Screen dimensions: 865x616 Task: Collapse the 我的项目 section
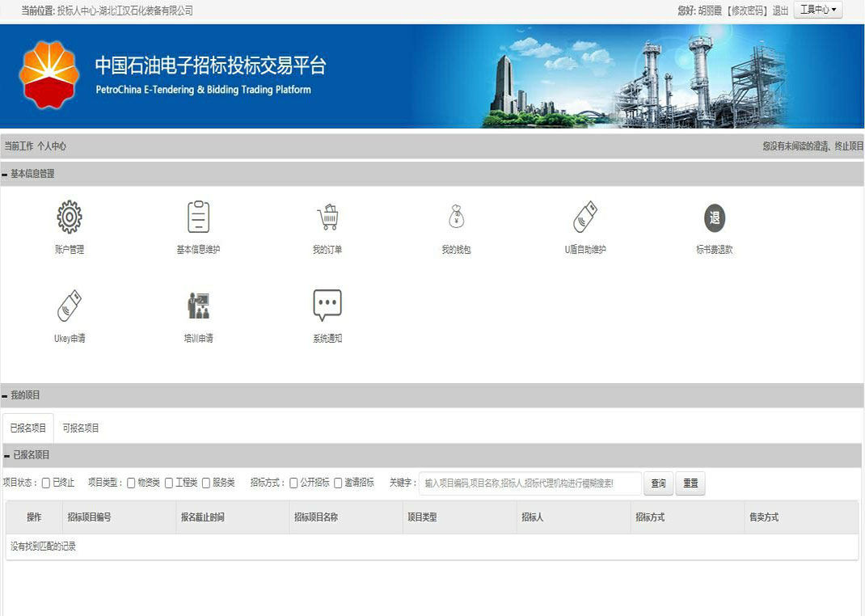pyautogui.click(x=4, y=396)
